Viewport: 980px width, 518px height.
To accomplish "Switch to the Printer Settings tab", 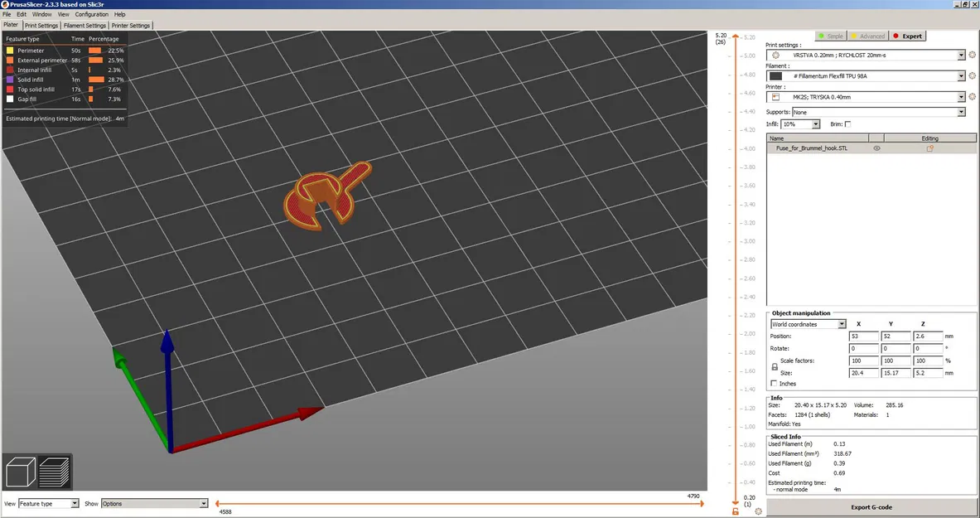I will pyautogui.click(x=131, y=26).
